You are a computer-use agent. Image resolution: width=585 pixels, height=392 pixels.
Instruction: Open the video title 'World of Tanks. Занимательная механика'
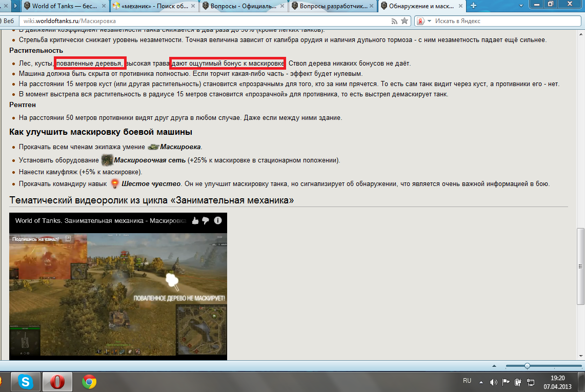tap(100, 221)
